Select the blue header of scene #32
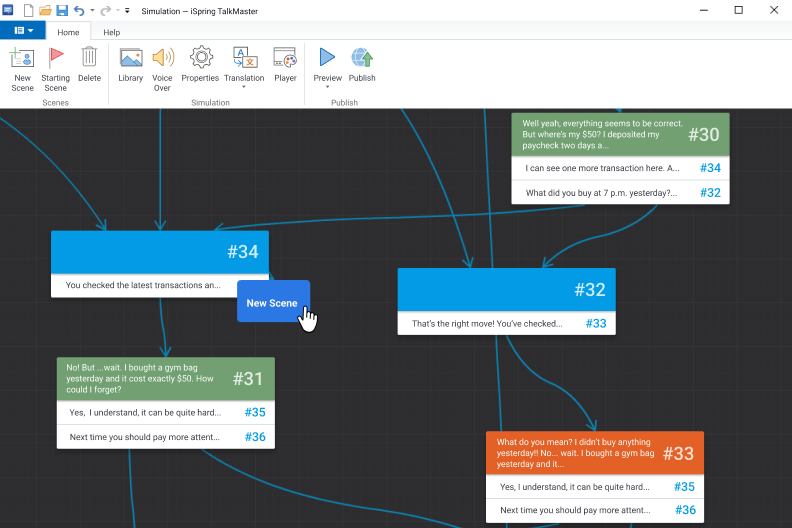 coord(507,290)
